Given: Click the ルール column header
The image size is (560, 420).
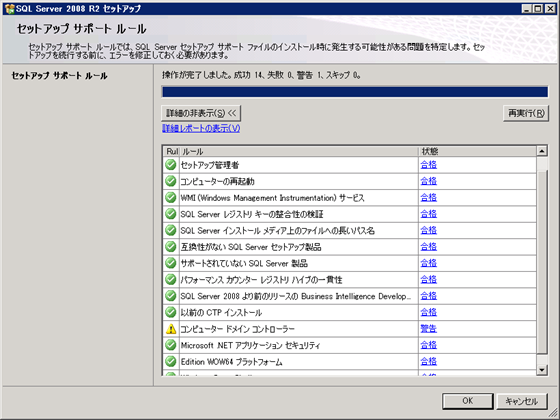Looking at the screenshot, I should click(298, 151).
